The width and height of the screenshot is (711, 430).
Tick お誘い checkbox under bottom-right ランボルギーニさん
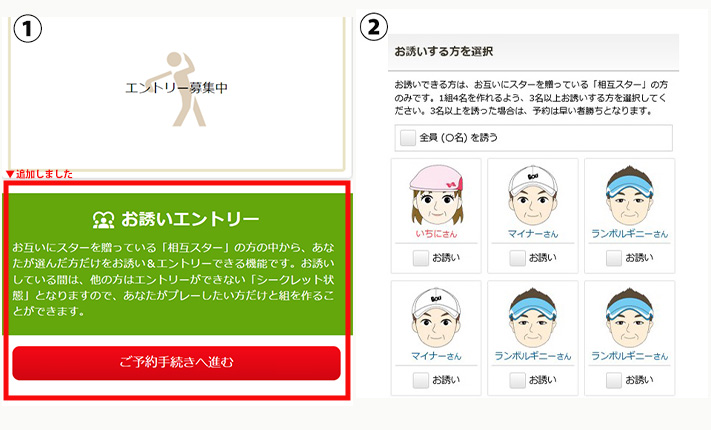pos(614,380)
